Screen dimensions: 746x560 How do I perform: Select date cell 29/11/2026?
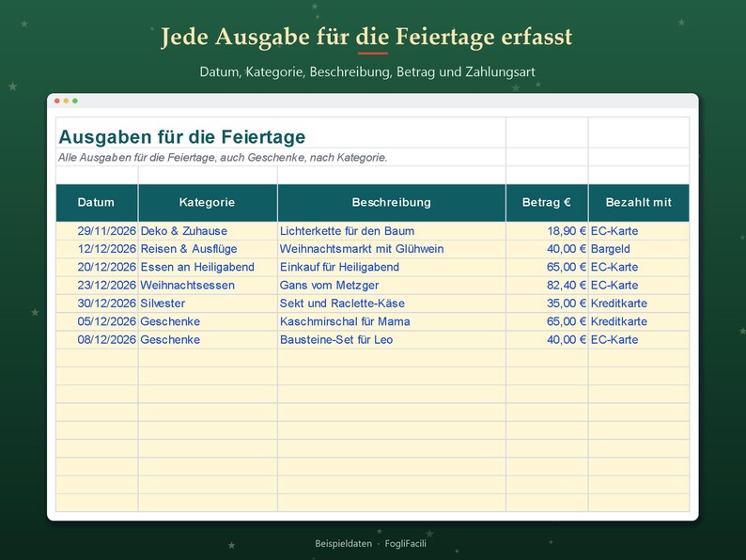click(x=97, y=231)
